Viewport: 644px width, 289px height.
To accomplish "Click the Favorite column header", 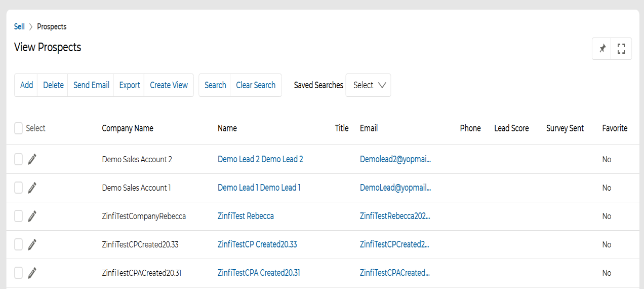I will pos(615,128).
